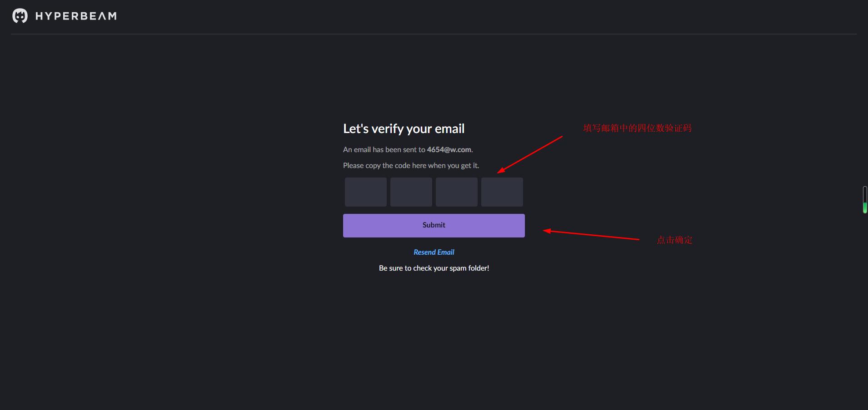Click the "Please copy the code here" text
Screen dimensions: 868x410
[411, 165]
